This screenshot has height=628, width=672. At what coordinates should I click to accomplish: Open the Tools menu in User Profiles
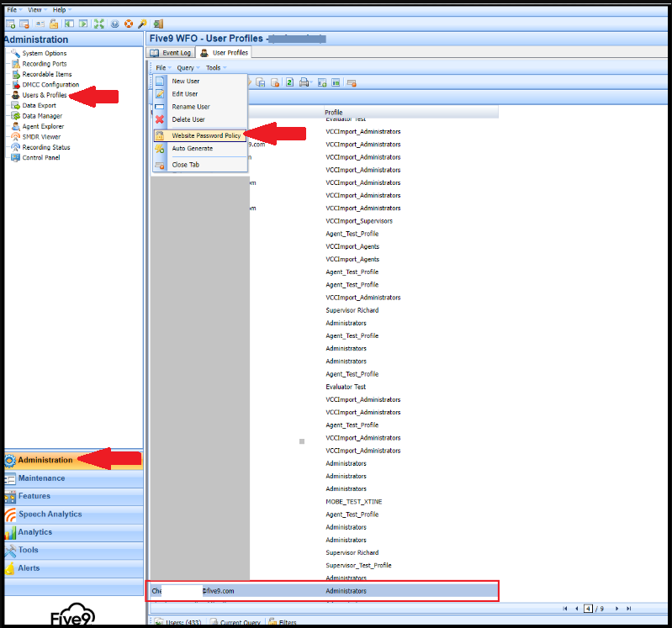click(x=215, y=68)
